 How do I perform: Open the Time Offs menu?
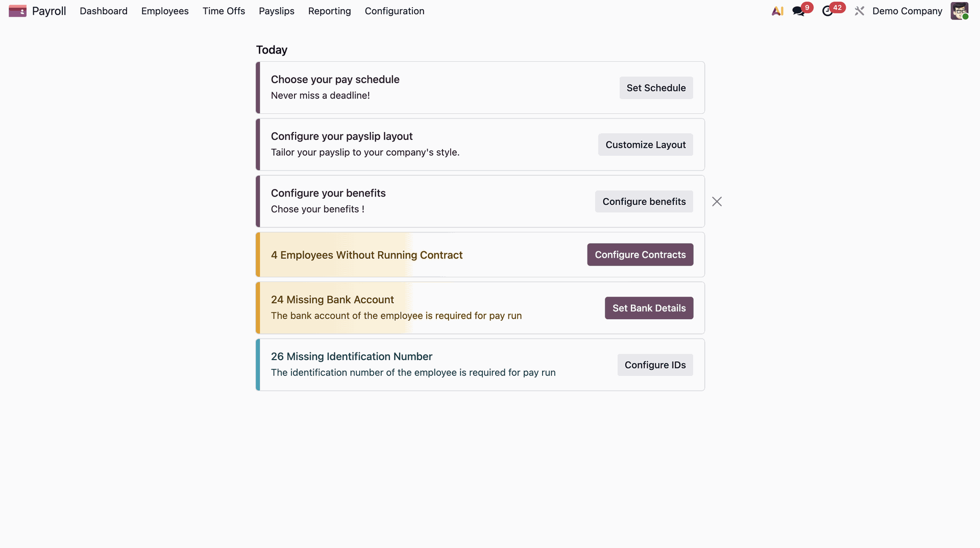pos(224,11)
